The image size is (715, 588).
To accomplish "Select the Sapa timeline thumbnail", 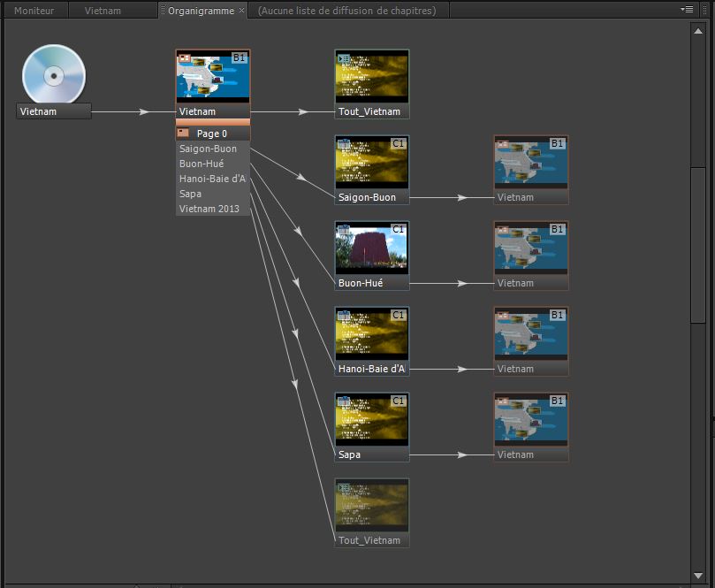I will pos(372,420).
